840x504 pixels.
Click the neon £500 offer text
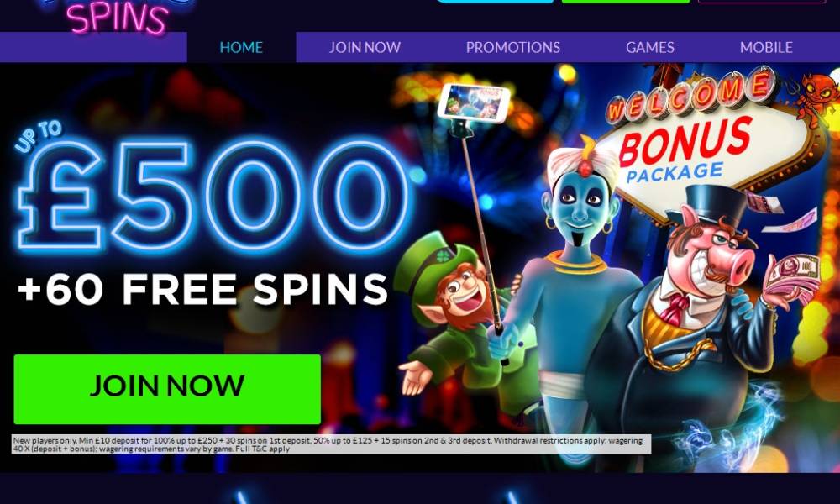[214, 196]
